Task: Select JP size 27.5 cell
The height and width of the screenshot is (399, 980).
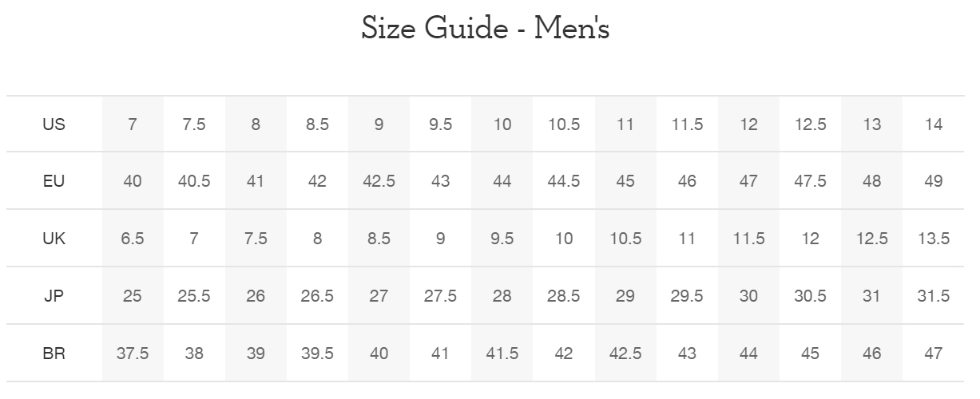Action: tap(440, 296)
